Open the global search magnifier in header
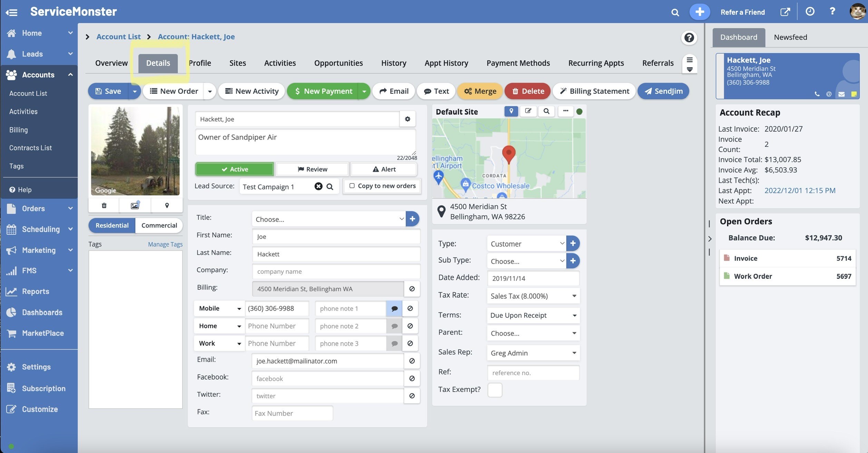This screenshot has height=453, width=868. click(675, 12)
